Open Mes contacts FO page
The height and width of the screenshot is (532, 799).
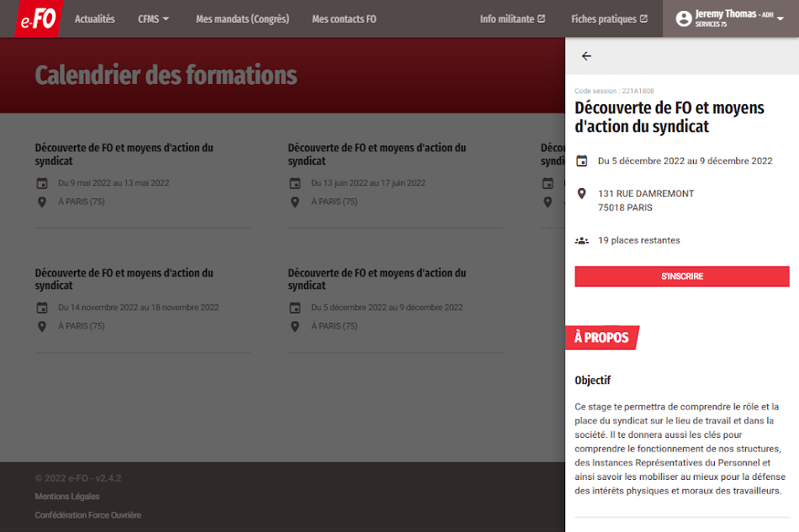(x=344, y=18)
